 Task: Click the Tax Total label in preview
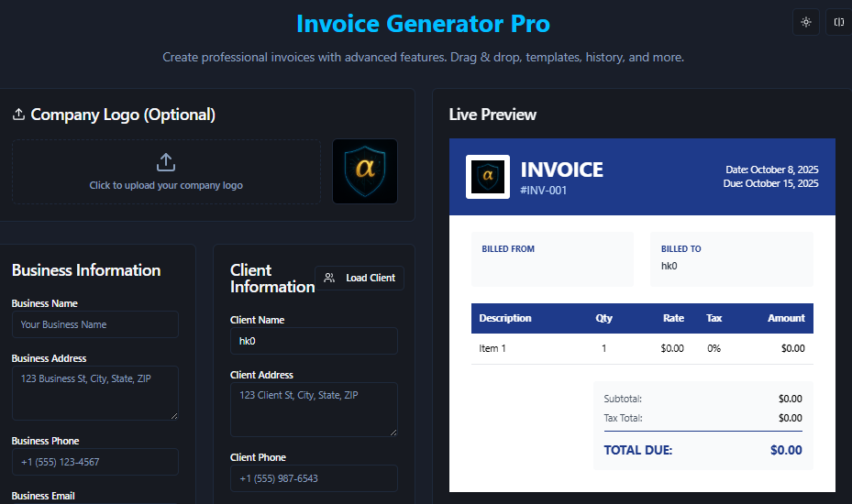point(624,418)
